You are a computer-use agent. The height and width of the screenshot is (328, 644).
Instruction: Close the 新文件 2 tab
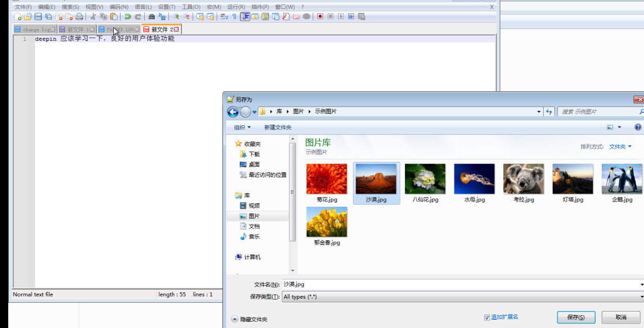(x=176, y=29)
